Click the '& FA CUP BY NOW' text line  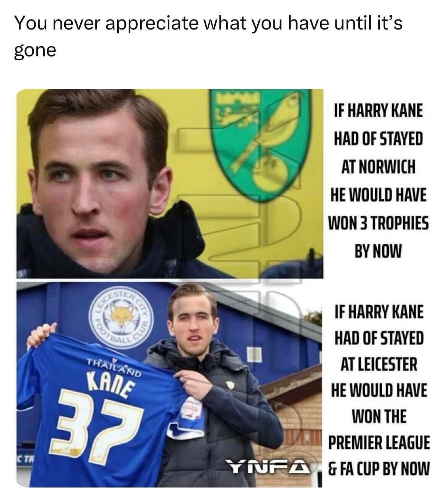pyautogui.click(x=379, y=468)
